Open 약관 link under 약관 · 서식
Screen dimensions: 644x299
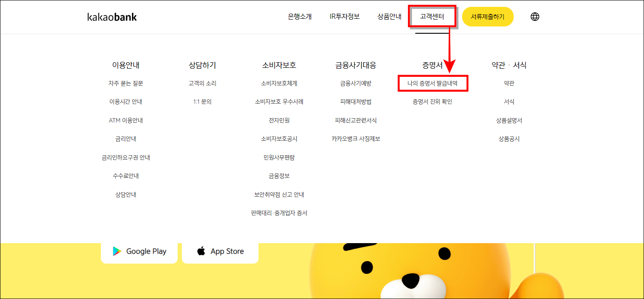click(x=509, y=84)
